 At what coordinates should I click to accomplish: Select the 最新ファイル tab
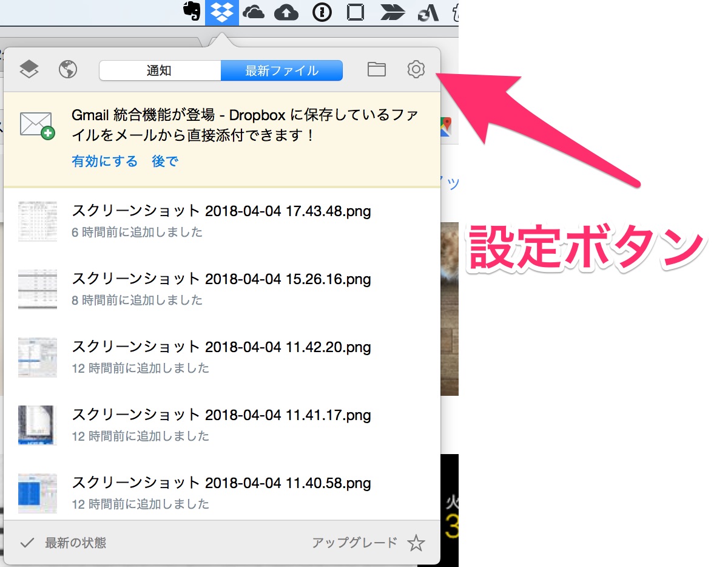281,70
